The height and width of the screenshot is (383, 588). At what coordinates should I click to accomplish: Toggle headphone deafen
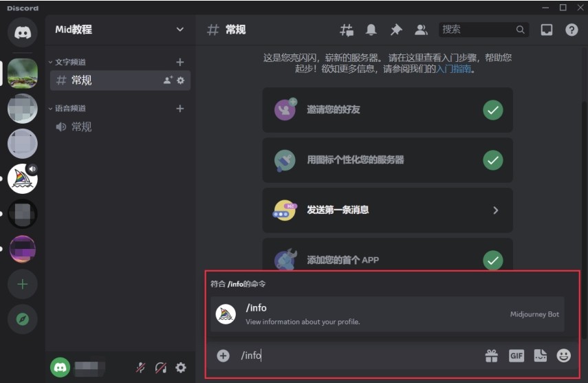(x=160, y=368)
